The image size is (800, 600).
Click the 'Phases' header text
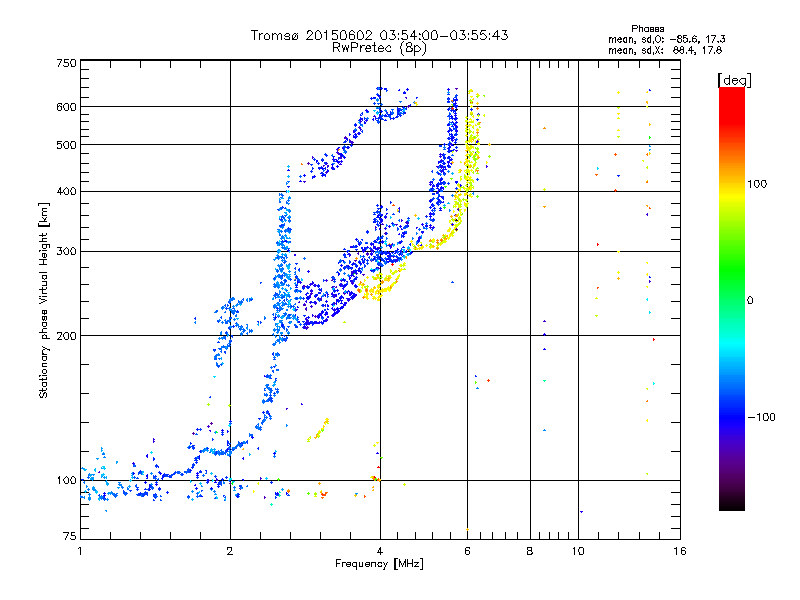tap(647, 29)
